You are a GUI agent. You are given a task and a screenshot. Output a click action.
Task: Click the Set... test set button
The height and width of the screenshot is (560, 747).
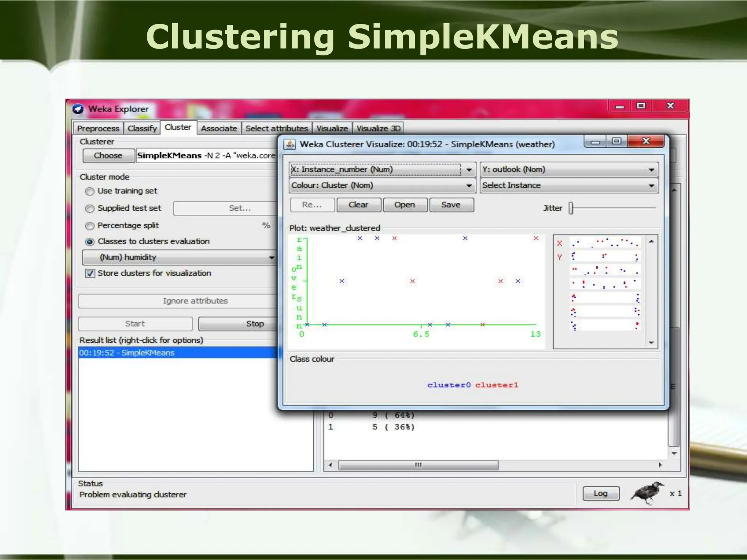(x=225, y=208)
